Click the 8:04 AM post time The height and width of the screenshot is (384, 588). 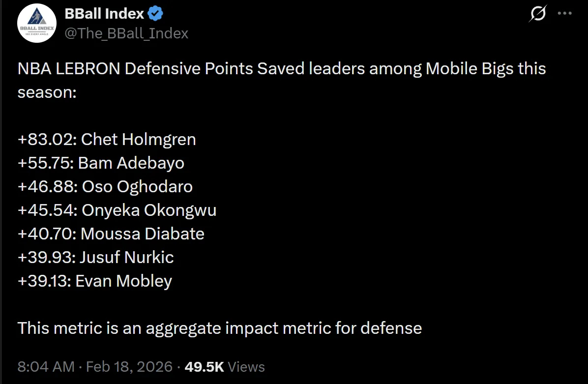click(46, 367)
